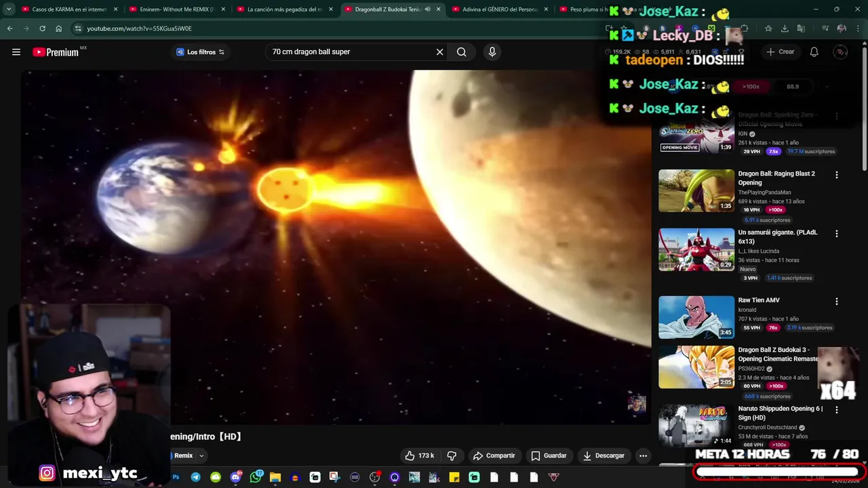Click the Los filtros button

(200, 52)
